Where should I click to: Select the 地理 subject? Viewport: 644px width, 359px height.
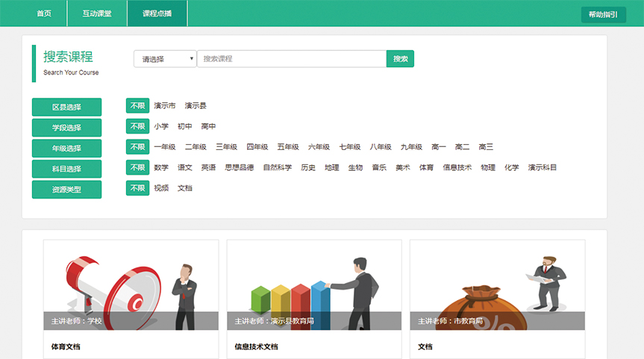pos(332,167)
